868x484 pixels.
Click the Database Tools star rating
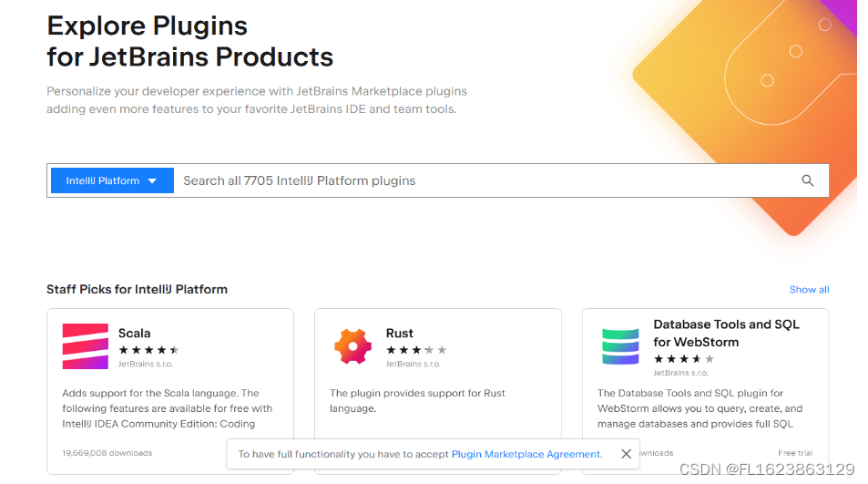click(x=684, y=359)
